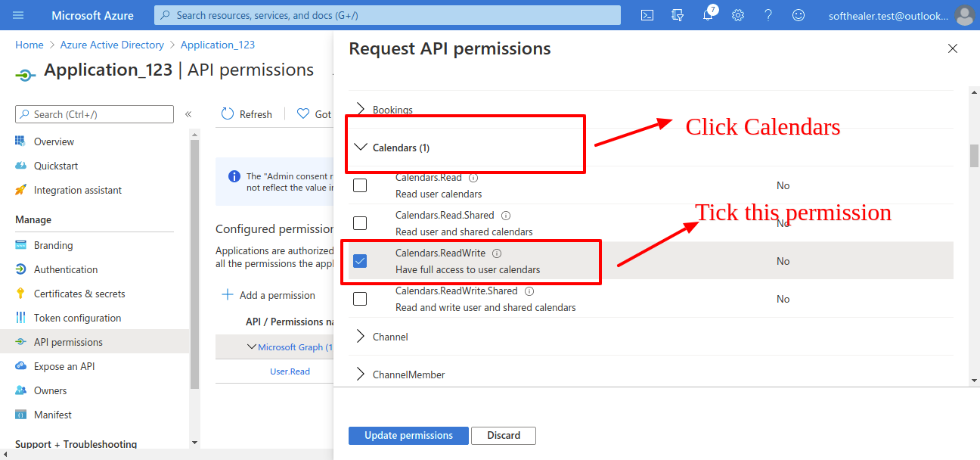
Task: Click the Application_123 app icon in header
Action: coord(25,74)
